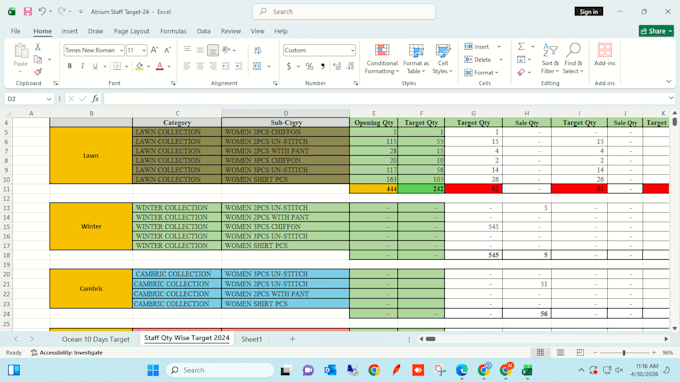Switch to the Insert tab

point(69,31)
